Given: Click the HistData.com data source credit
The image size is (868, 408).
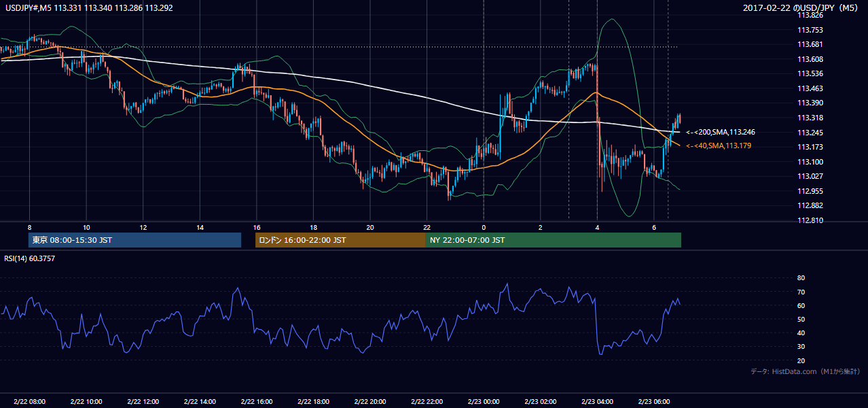Looking at the screenshot, I should tap(806, 371).
